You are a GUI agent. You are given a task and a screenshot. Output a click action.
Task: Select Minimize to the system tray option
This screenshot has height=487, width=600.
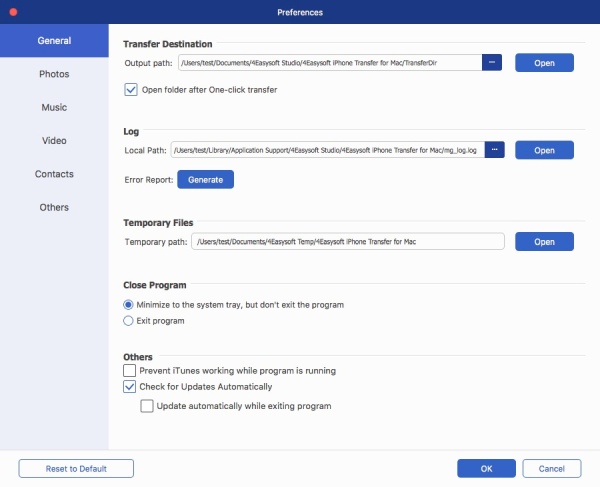[x=128, y=305]
